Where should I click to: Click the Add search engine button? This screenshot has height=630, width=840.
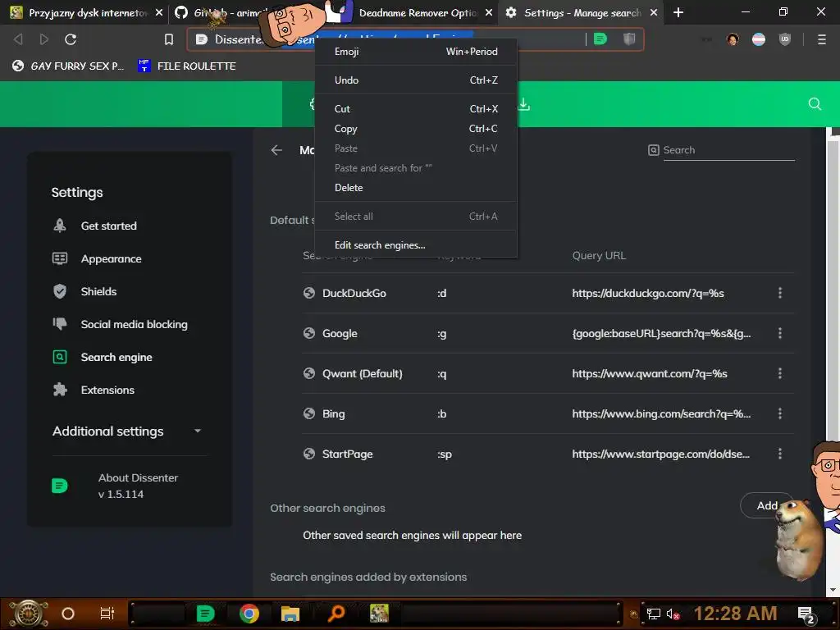pyautogui.click(x=767, y=505)
